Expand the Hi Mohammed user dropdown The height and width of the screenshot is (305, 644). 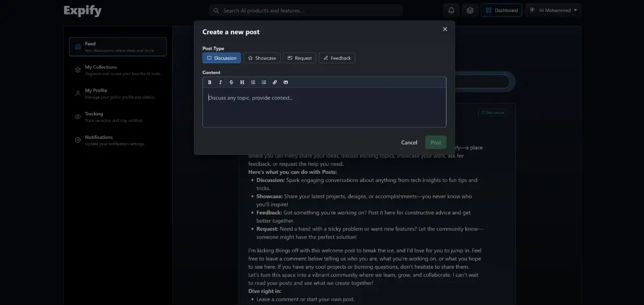[x=553, y=10]
